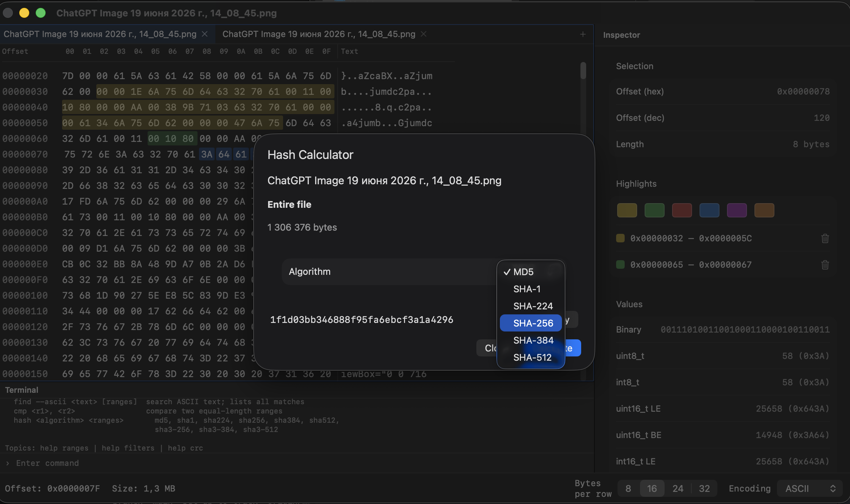The image size is (850, 504).
Task: Set bytes per row to 32
Action: coord(705,488)
